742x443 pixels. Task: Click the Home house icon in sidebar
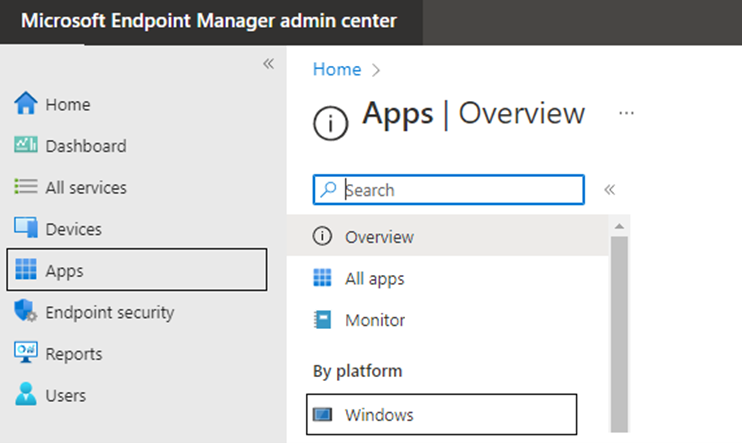pyautogui.click(x=26, y=103)
